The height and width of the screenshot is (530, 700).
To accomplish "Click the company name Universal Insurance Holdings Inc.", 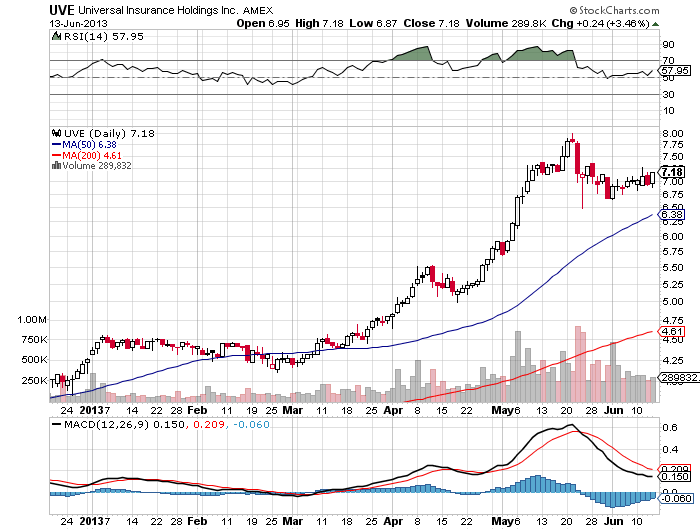I will click(x=158, y=10).
